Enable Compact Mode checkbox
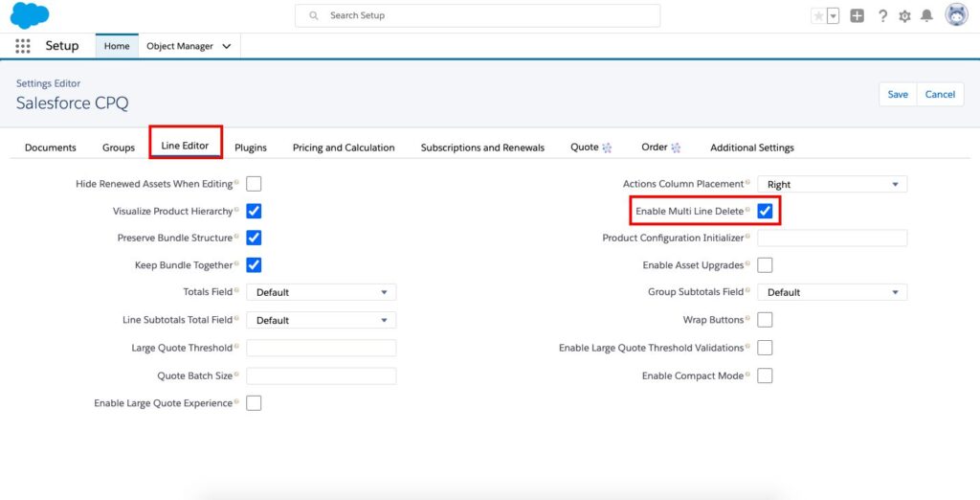This screenshot has height=500, width=980. point(765,375)
